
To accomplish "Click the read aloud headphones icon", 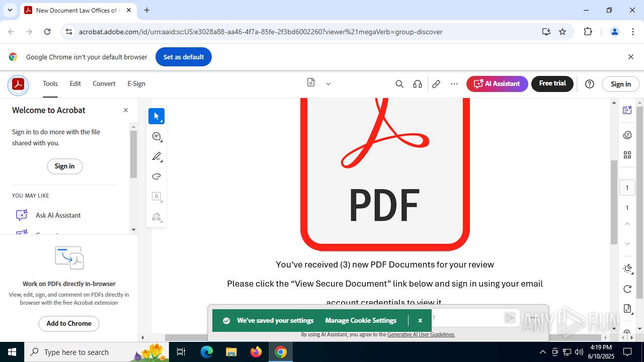I will point(418,84).
